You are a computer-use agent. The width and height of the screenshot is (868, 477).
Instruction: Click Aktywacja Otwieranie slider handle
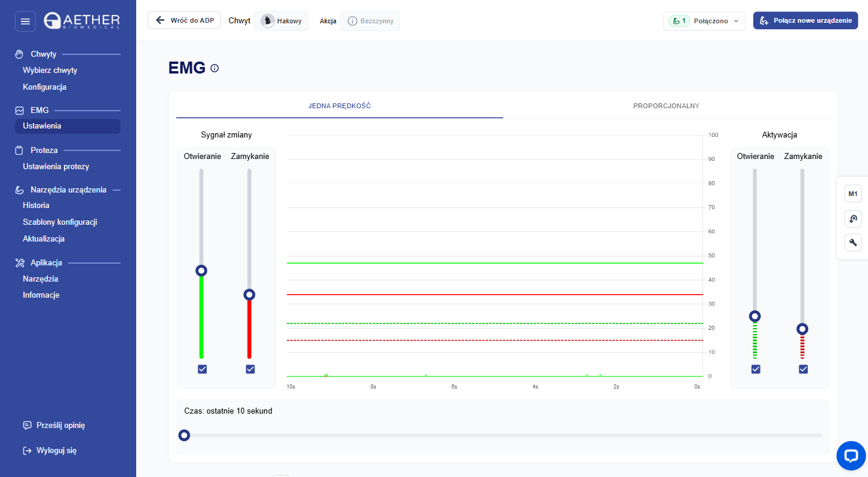pos(755,316)
